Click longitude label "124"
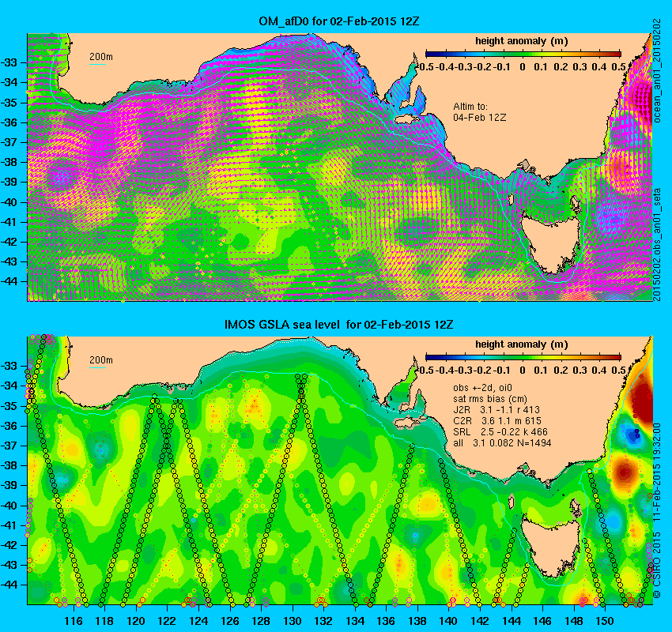Image resolution: width=672 pixels, height=632 pixels. pos(199,621)
